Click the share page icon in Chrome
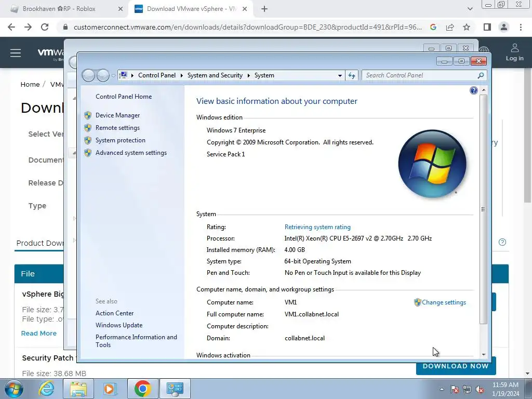This screenshot has height=399, width=532. [x=450, y=27]
